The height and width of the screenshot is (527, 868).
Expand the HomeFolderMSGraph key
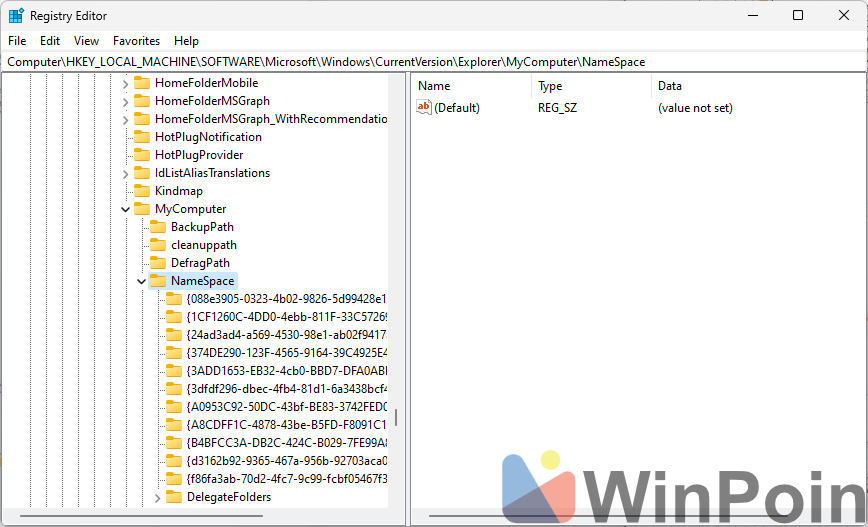(126, 102)
